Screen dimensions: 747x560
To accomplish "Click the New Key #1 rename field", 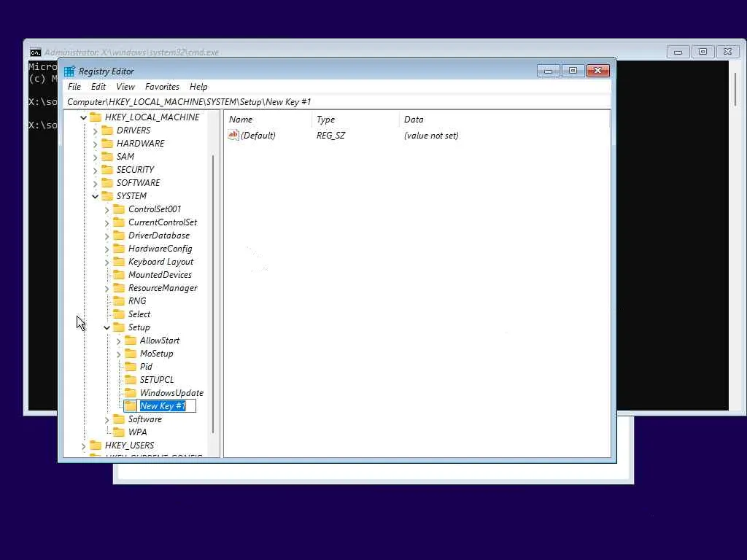I will coord(167,406).
